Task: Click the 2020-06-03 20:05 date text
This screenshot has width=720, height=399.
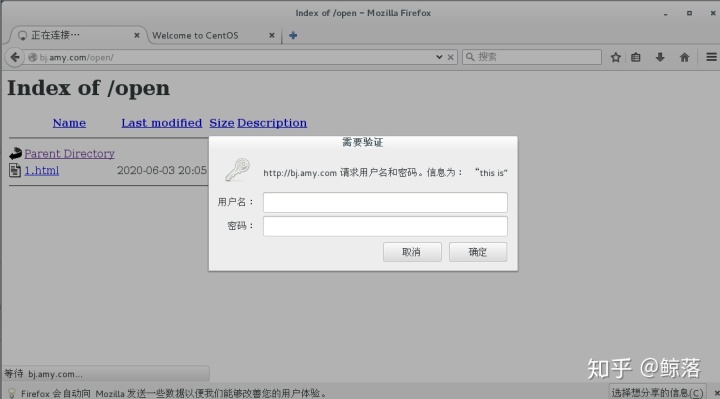Action: [162, 171]
